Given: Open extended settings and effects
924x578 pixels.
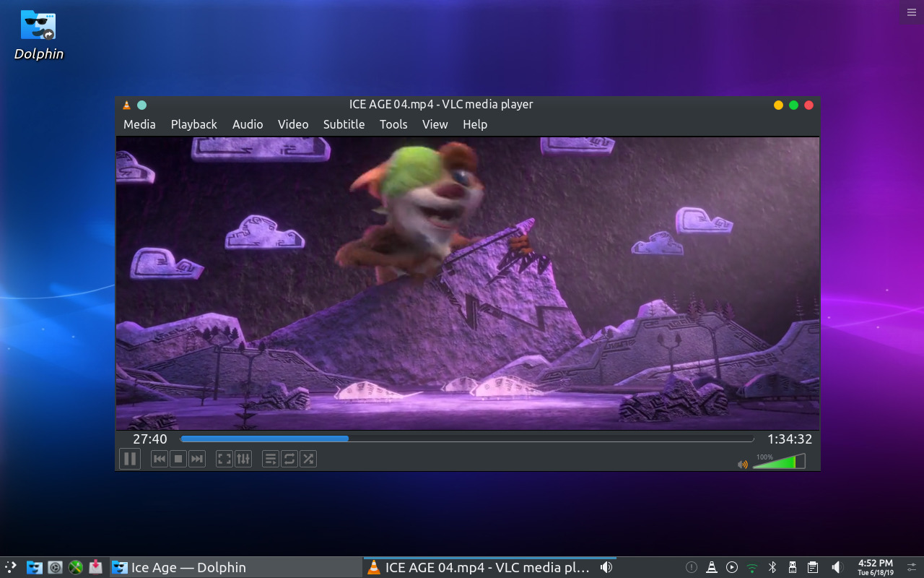Looking at the screenshot, I should point(243,459).
